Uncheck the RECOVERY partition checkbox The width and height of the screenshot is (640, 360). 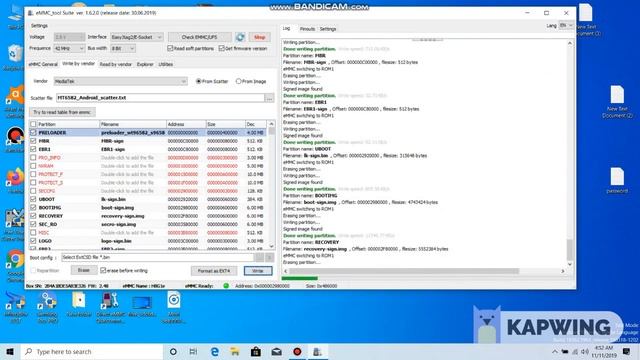point(33,216)
